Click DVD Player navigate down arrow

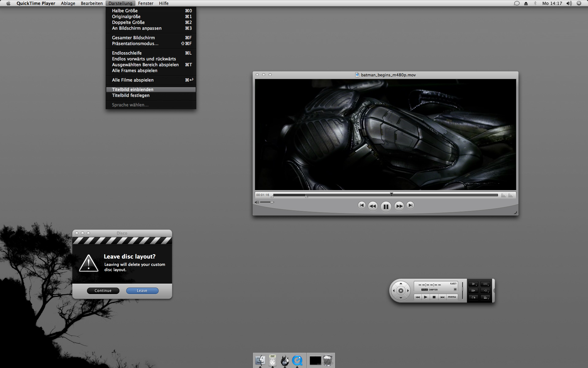click(401, 298)
